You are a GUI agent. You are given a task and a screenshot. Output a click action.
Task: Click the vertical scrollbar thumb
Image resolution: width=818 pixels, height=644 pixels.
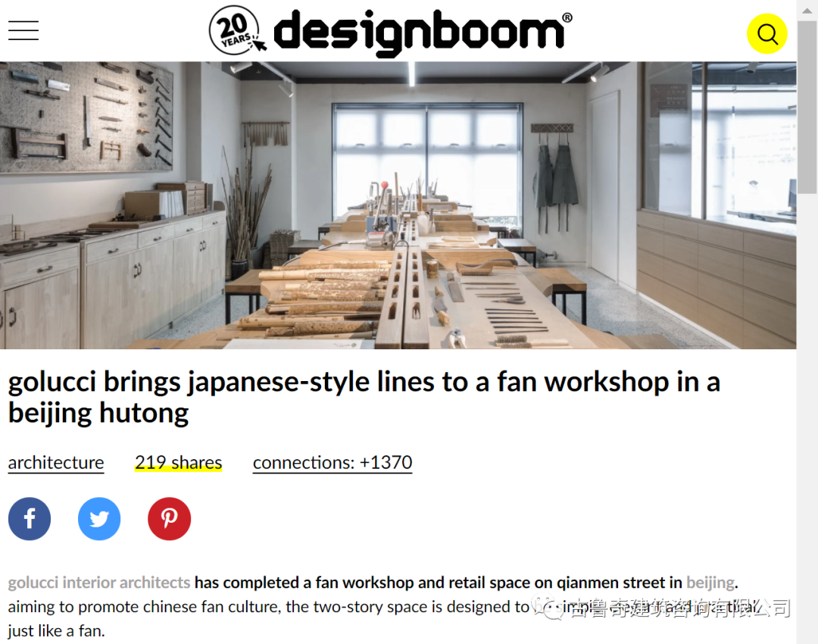807,107
